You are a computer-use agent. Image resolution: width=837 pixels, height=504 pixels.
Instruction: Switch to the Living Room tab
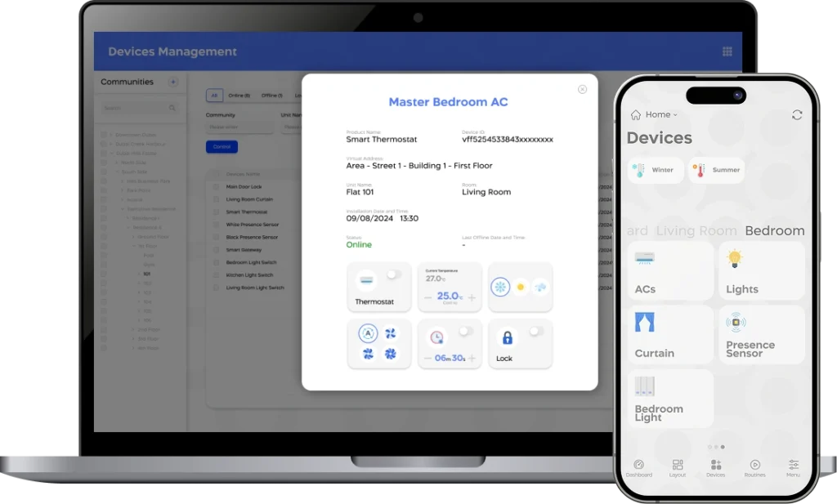tap(696, 231)
